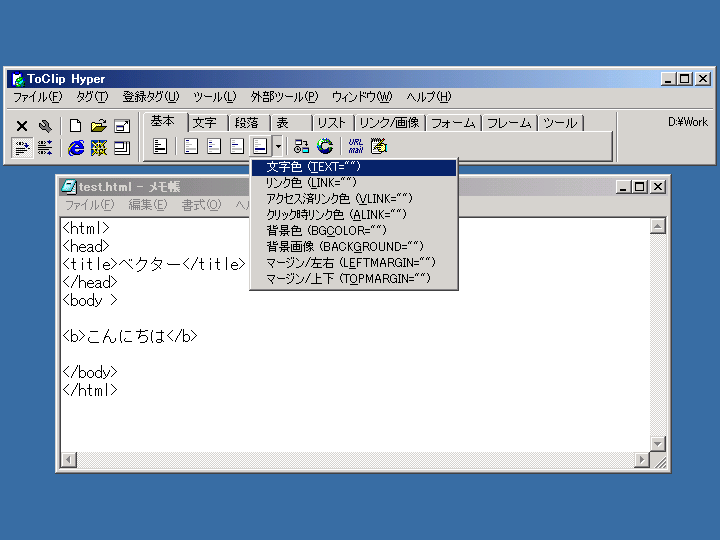
Task: Click the <title>ベクター</title> line
Action: click(154, 264)
